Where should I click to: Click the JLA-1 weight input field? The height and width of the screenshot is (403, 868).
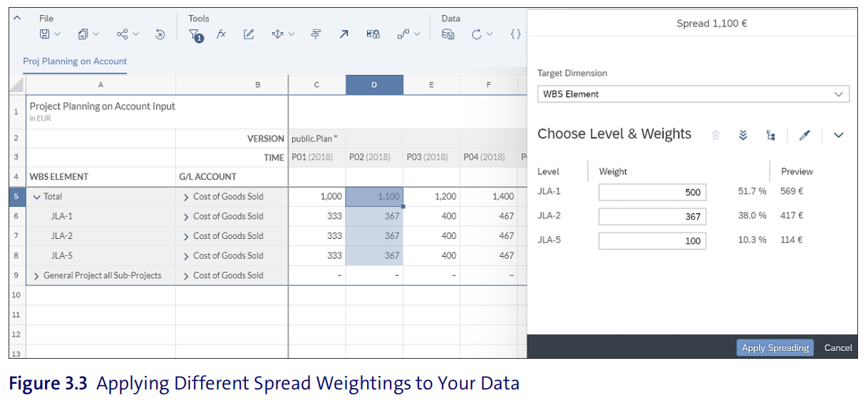(652, 192)
